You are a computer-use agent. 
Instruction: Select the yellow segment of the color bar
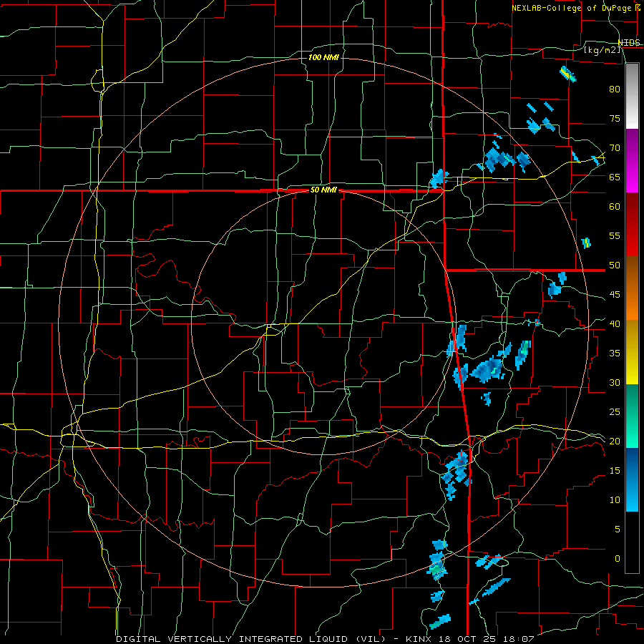(632, 352)
